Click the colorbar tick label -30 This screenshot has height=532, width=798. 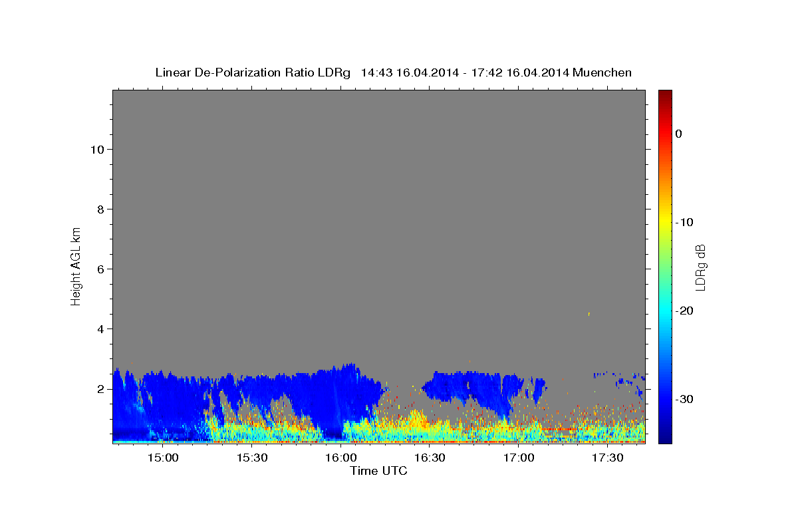684,399
